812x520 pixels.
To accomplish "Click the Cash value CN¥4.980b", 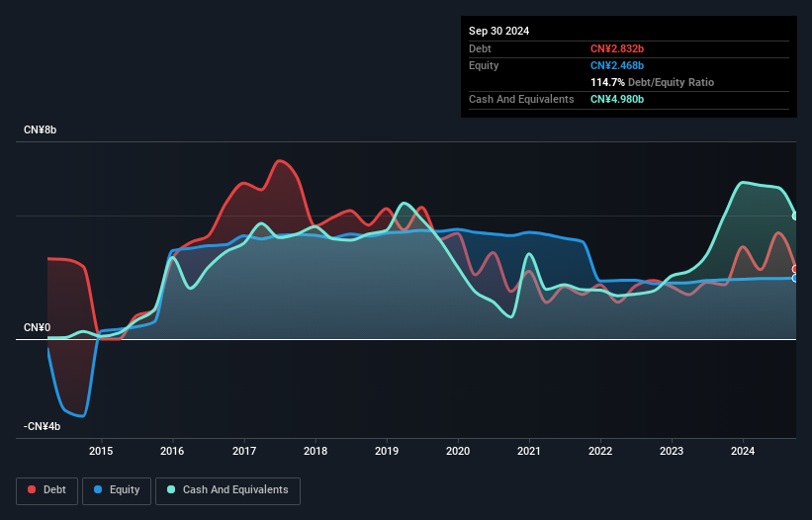I will [x=617, y=99].
